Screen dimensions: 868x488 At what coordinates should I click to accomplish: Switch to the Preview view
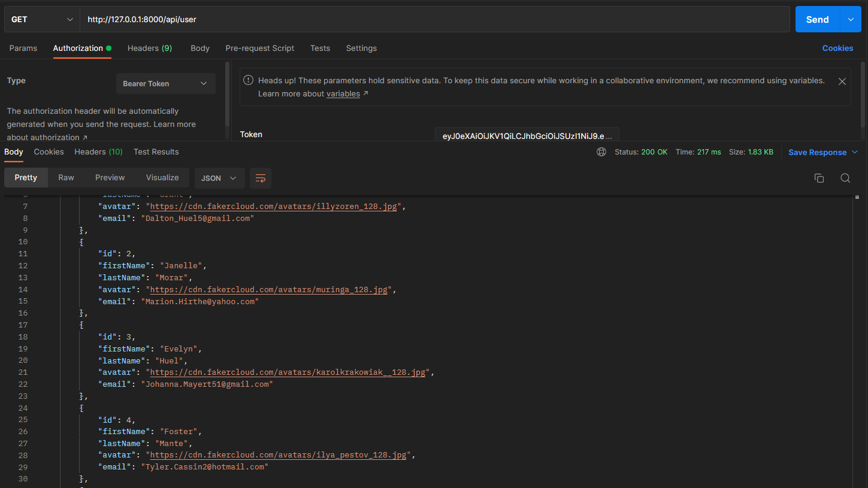(110, 177)
